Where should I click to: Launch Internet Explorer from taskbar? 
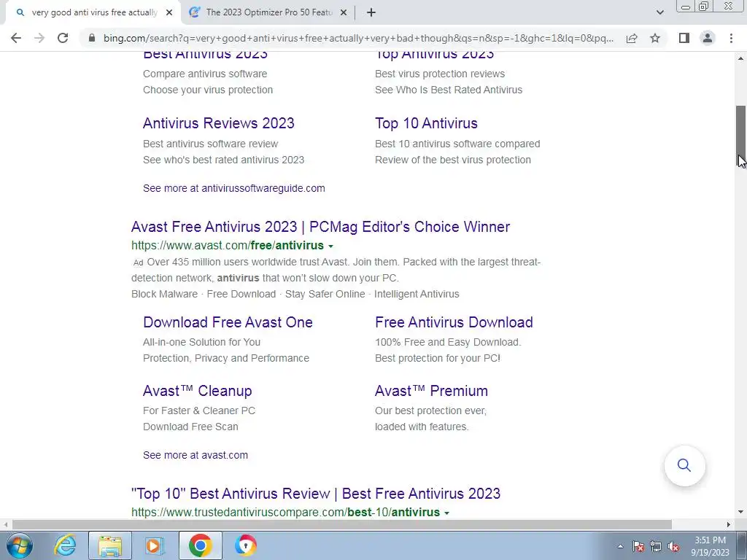tap(64, 545)
